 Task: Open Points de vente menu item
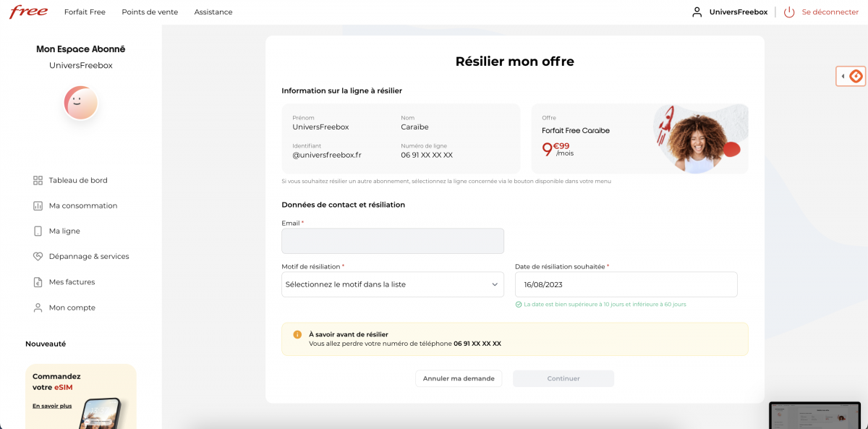[x=150, y=12]
